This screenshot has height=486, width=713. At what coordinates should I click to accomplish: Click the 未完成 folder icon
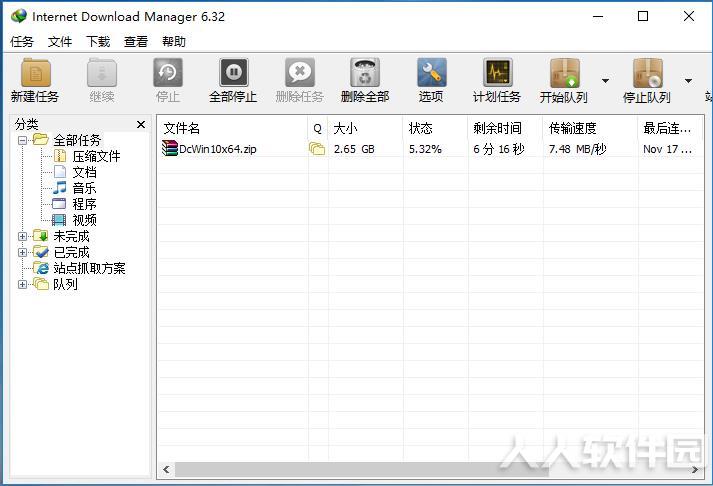pos(40,236)
